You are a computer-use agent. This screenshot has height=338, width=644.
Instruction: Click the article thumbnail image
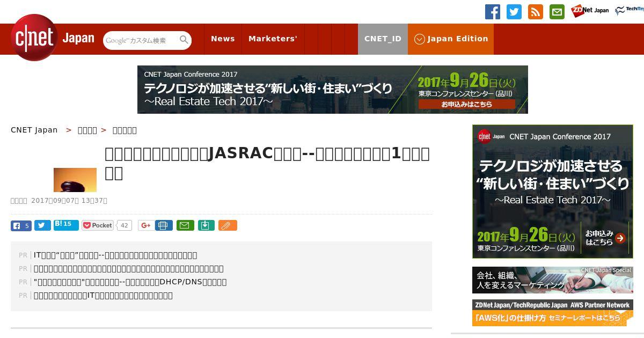click(75, 180)
